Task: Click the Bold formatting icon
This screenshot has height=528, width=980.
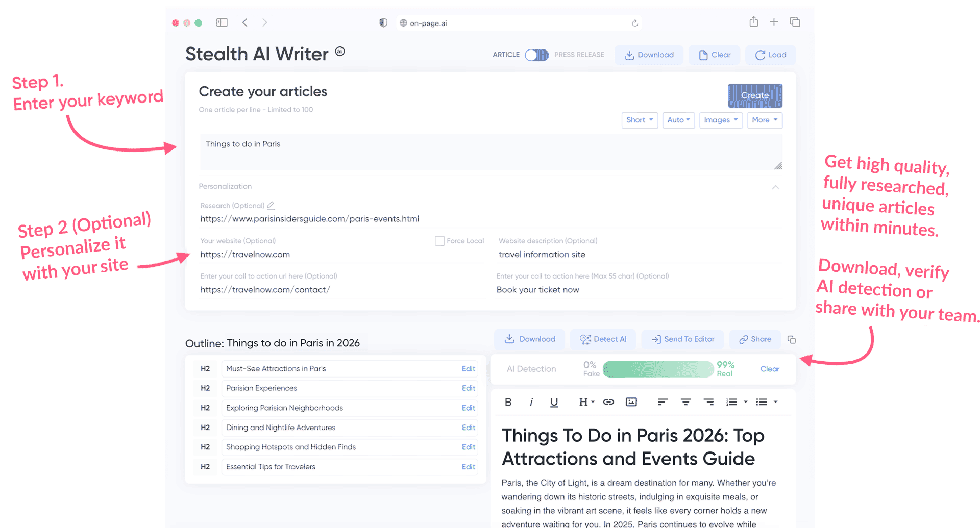Action: point(508,402)
